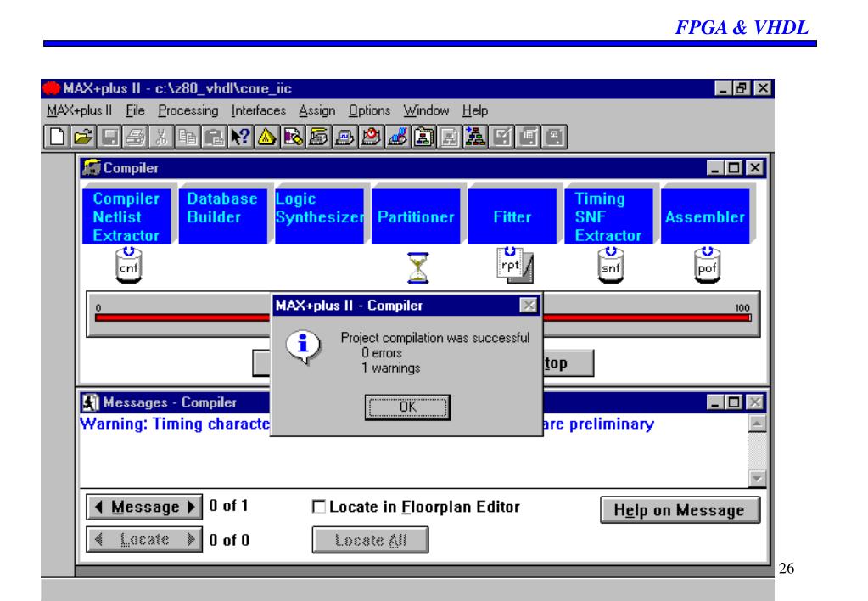Screen dimensions: 868x601
Task: Click the hourglass icon under Partitioner
Action: (418, 267)
